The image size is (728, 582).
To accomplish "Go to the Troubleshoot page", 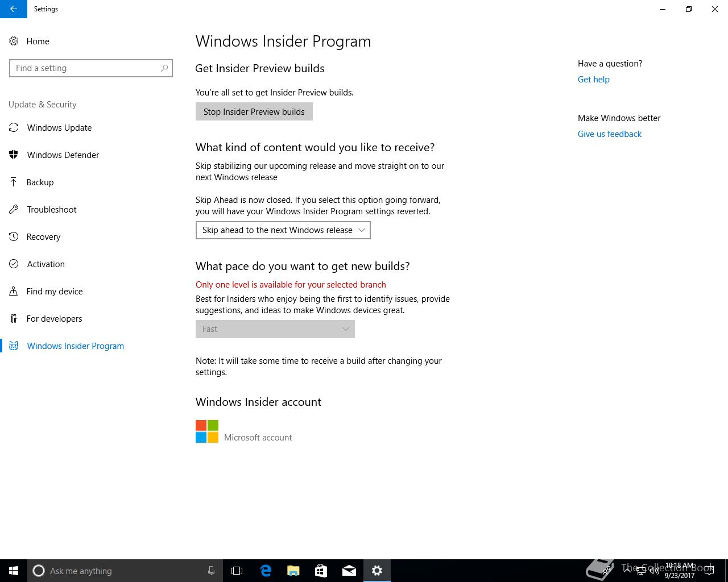I will (52, 210).
